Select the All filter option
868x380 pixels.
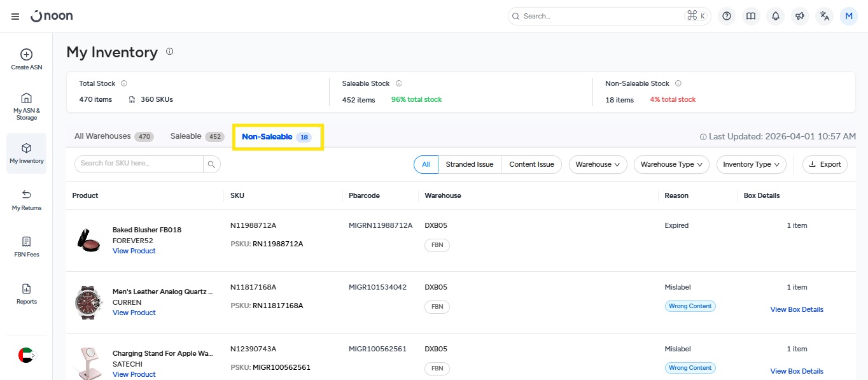coord(426,164)
